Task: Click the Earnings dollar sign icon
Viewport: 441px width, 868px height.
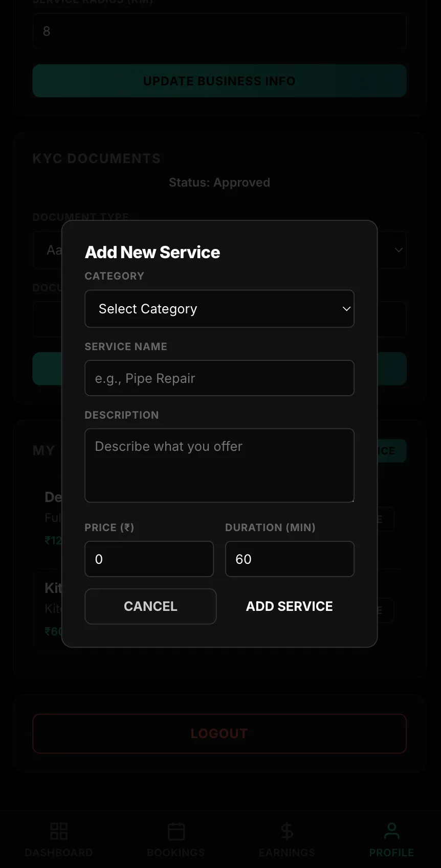Action: (x=287, y=831)
